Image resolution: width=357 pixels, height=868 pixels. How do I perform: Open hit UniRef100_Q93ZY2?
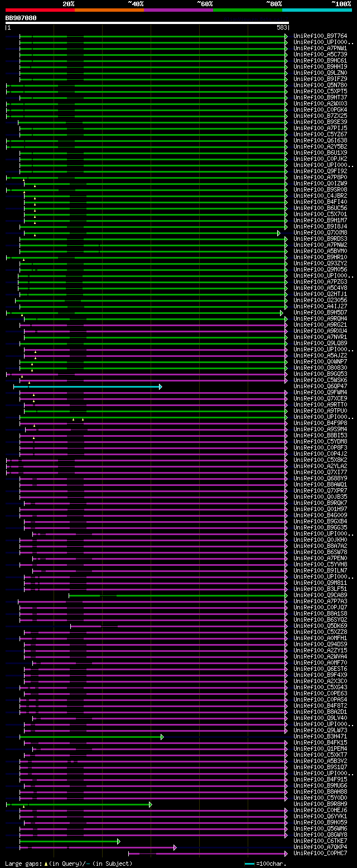[320, 264]
